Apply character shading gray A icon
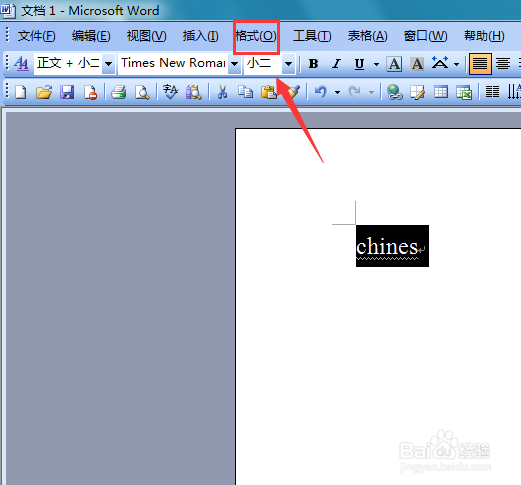521x485 pixels. tap(417, 64)
